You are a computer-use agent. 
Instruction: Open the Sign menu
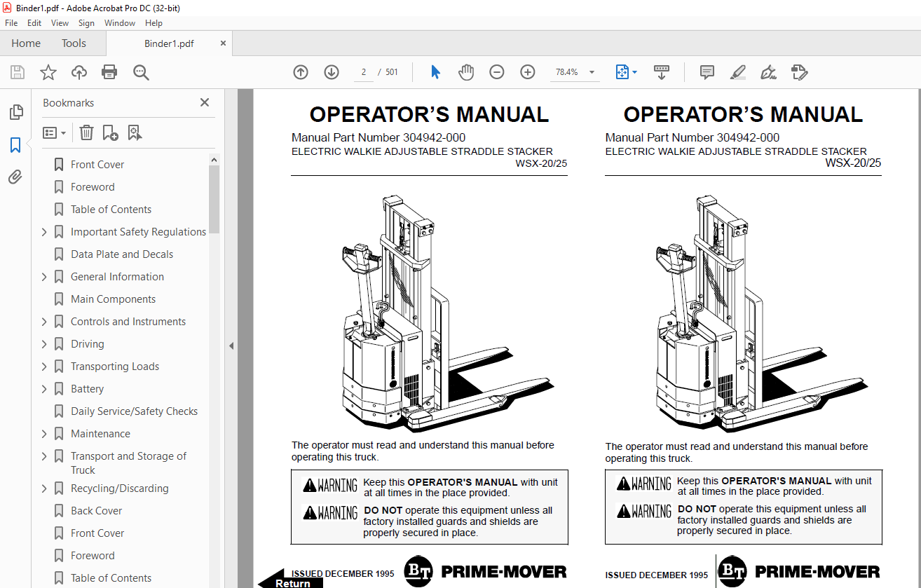[86, 23]
